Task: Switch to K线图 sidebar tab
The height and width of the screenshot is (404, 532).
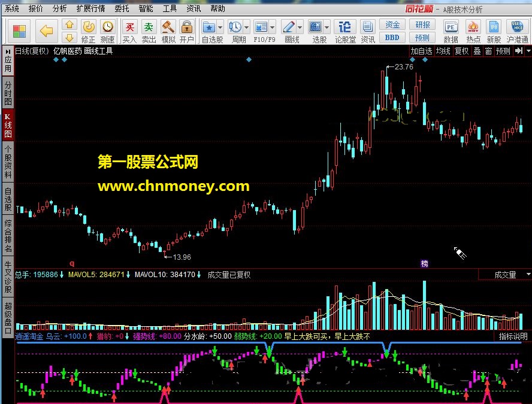Action: point(8,126)
